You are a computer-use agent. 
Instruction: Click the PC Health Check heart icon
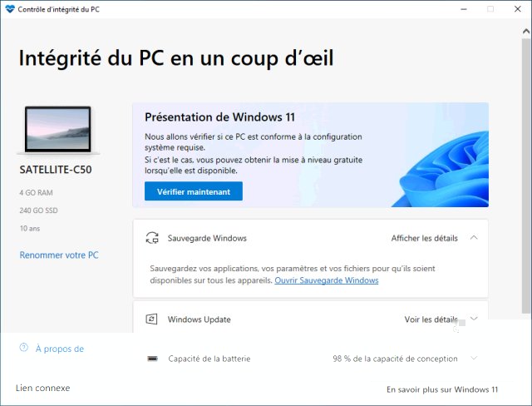click(x=10, y=9)
